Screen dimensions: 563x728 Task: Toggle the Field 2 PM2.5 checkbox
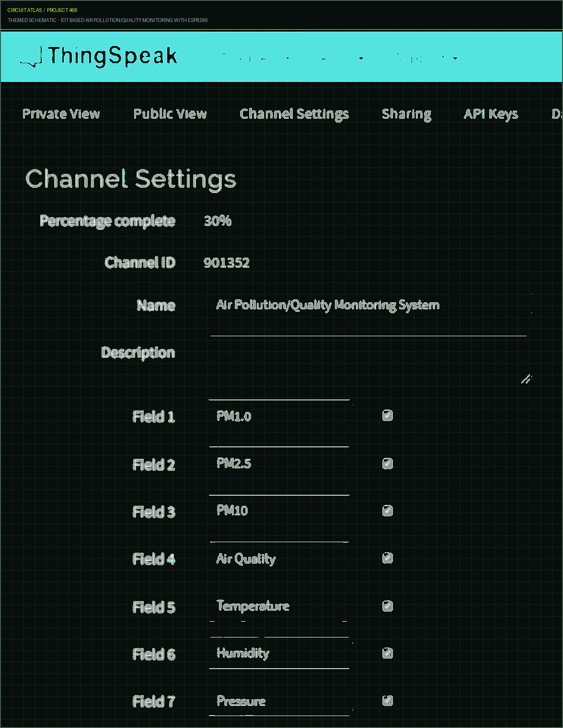(388, 464)
